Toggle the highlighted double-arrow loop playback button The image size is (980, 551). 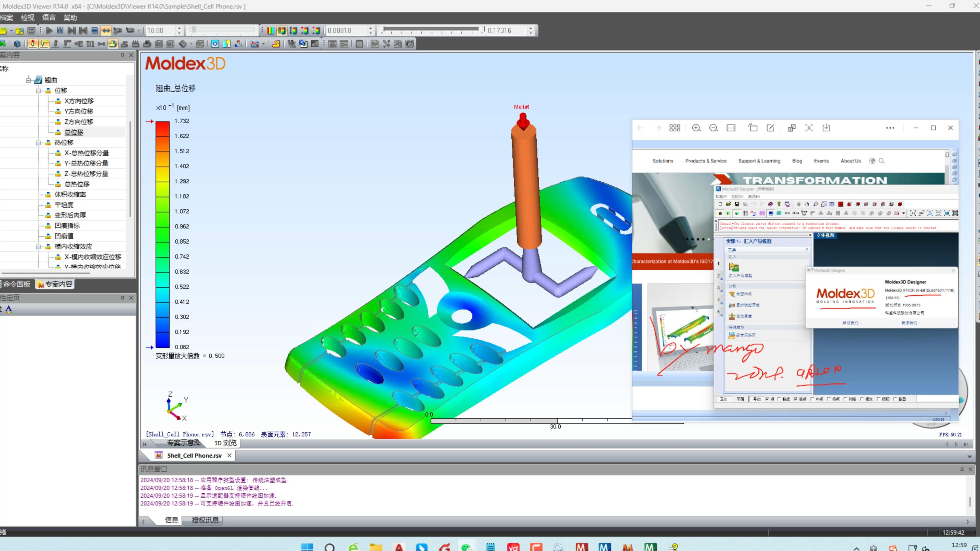coord(106,30)
